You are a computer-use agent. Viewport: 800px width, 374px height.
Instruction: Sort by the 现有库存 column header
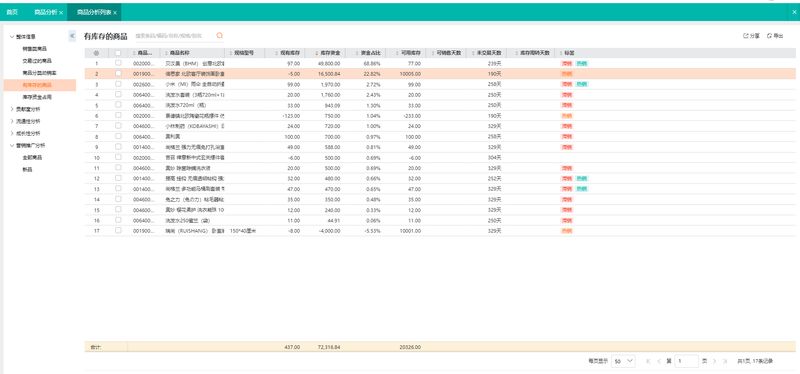(x=285, y=53)
